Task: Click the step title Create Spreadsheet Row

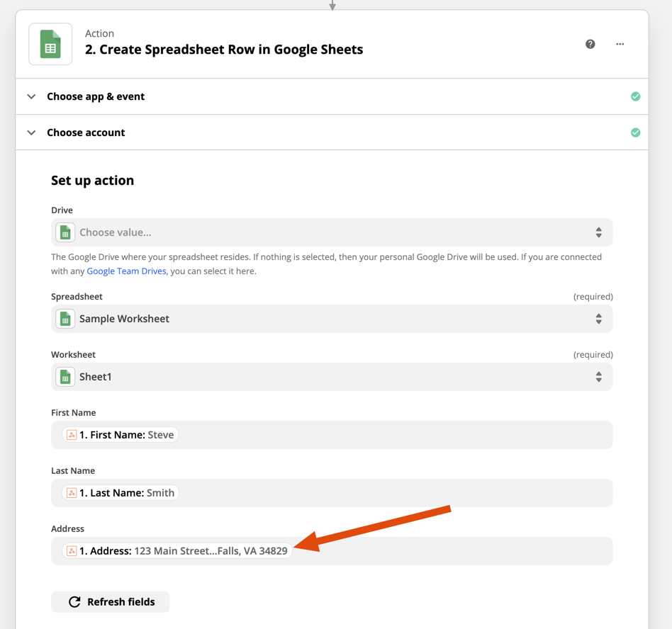Action: point(224,50)
